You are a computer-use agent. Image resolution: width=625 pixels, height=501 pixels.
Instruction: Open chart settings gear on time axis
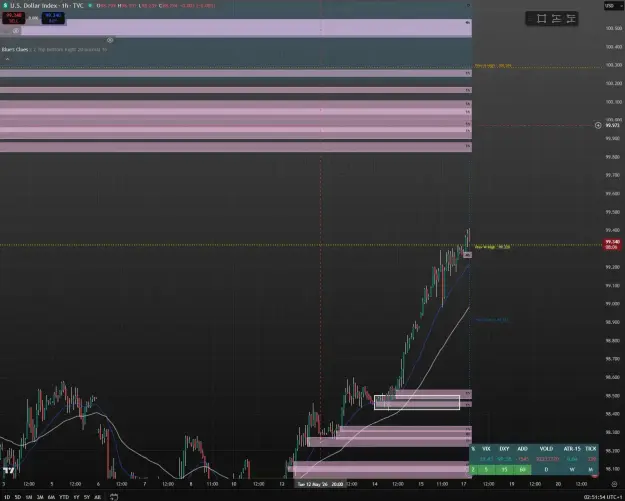(614, 484)
